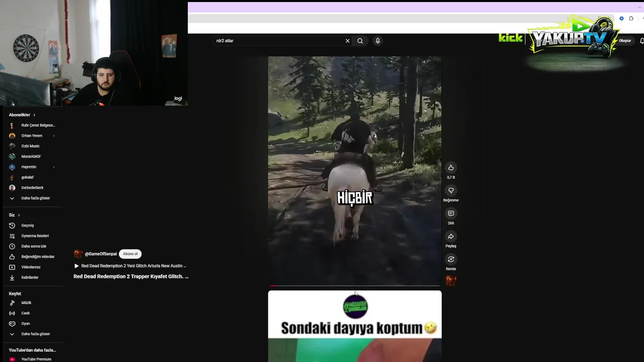Seek using the Short's red progress bar
The height and width of the screenshot is (362, 644).
pos(355,286)
